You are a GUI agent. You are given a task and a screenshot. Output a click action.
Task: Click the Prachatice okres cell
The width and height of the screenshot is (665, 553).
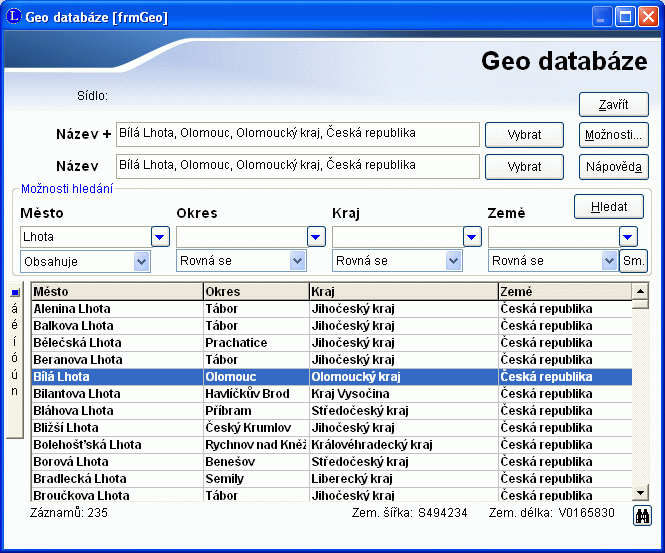pos(256,343)
